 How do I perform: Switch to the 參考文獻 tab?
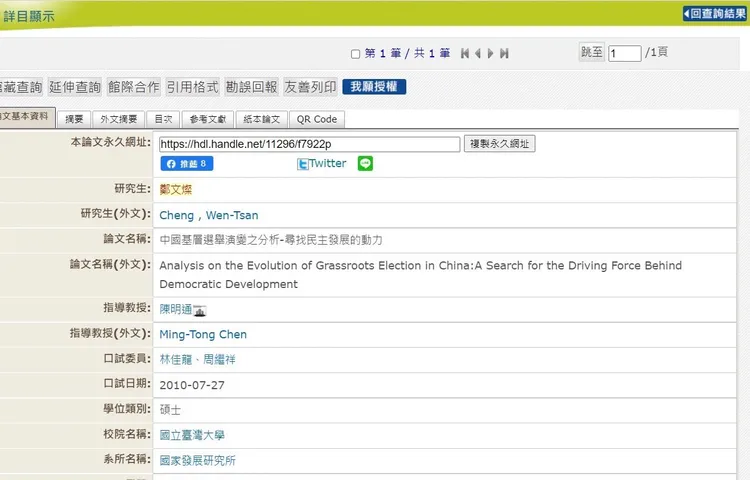208,119
